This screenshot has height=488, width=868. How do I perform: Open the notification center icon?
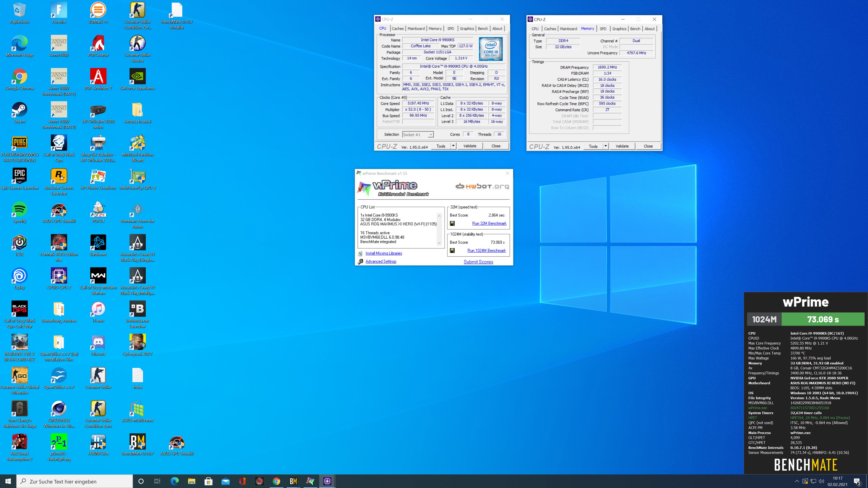coord(857,481)
